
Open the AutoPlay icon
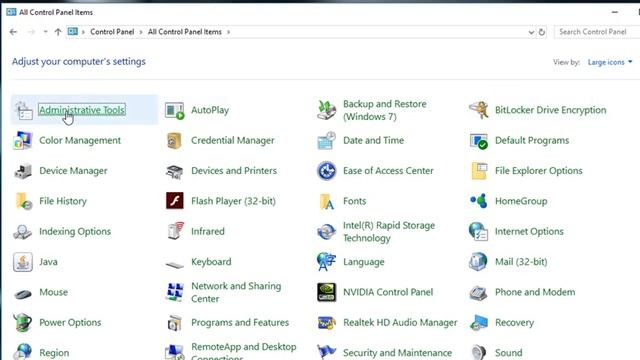click(175, 110)
